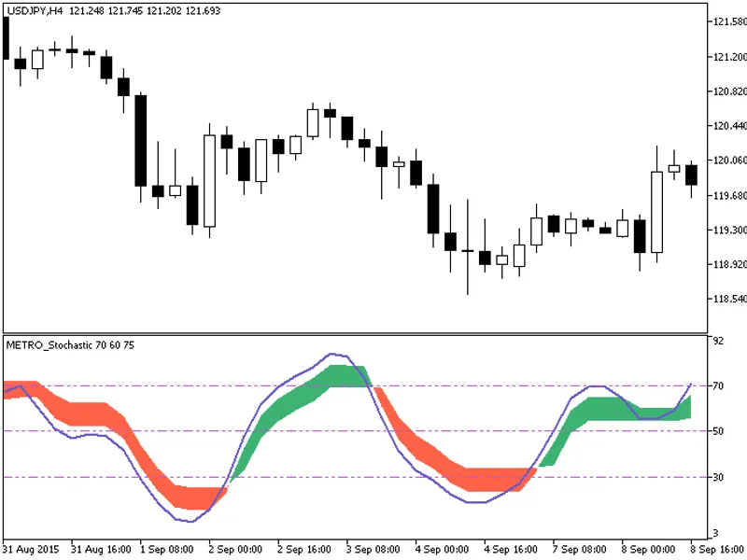
Task: Select the long bearish candle after 31 Aug 16:00
Action: pos(141,141)
